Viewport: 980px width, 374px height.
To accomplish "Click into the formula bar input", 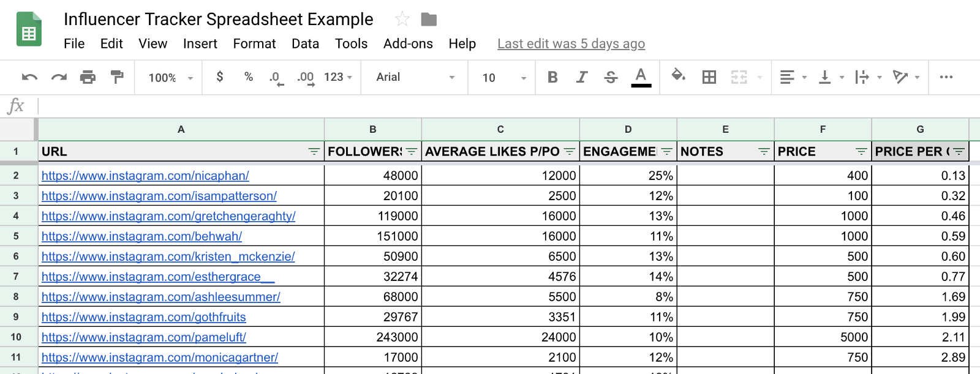I will [490, 106].
